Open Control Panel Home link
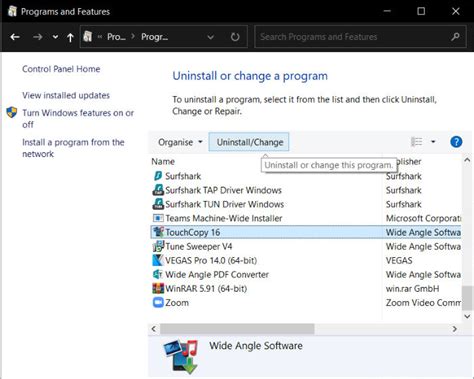 tap(61, 69)
